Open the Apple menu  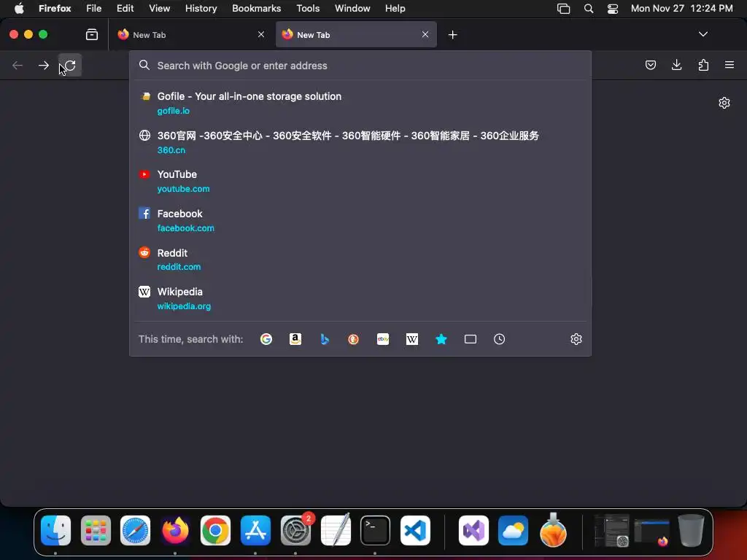click(18, 8)
